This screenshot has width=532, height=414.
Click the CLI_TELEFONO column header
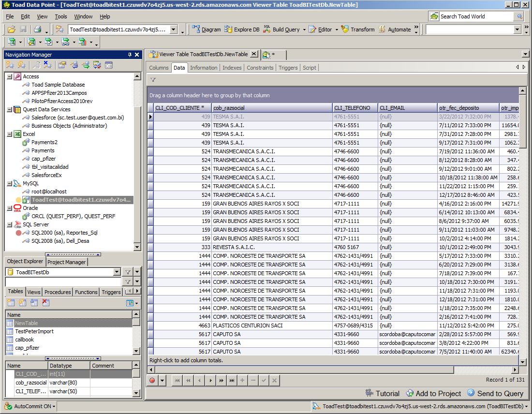coord(355,108)
